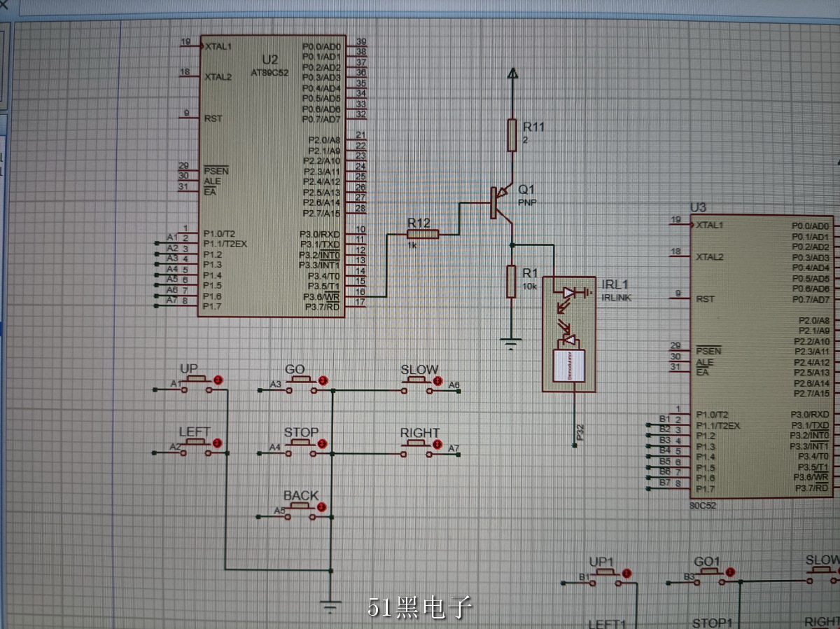840x629 pixels.
Task: Click the R11 resistor symbol
Action: point(513,135)
